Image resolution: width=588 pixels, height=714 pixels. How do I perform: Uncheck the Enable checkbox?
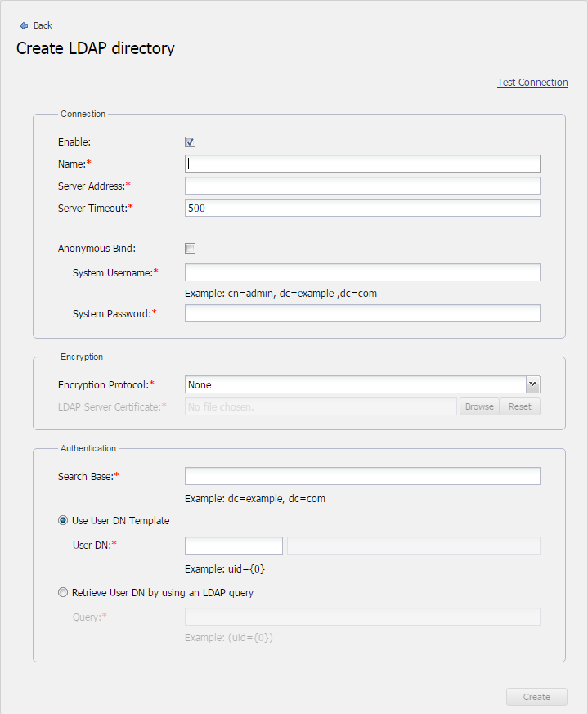(191, 142)
